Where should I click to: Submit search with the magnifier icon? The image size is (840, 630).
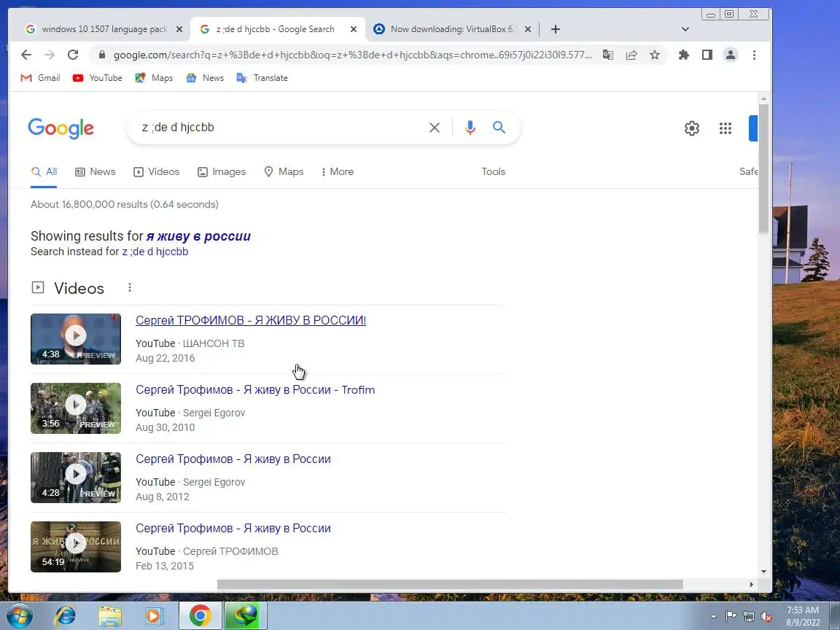[499, 128]
